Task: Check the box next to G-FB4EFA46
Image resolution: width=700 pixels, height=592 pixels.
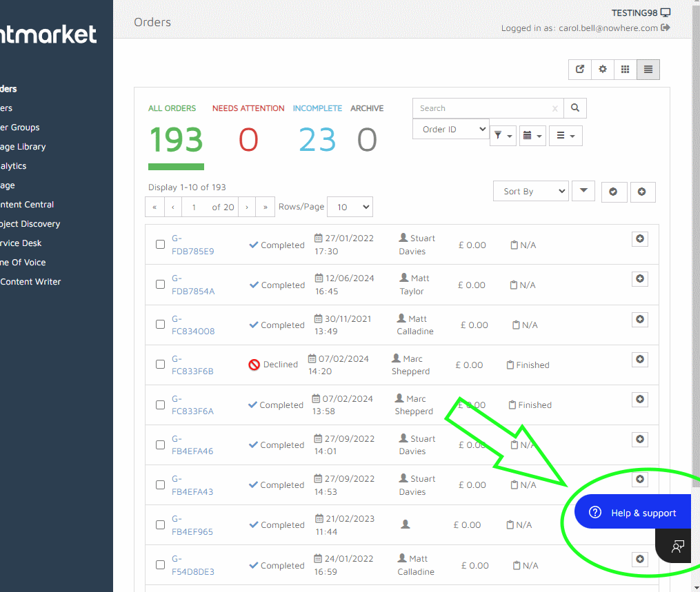Action: [160, 445]
